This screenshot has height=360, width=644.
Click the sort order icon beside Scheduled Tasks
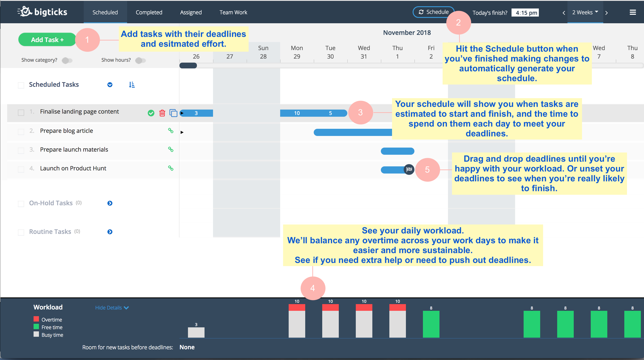[x=132, y=85]
